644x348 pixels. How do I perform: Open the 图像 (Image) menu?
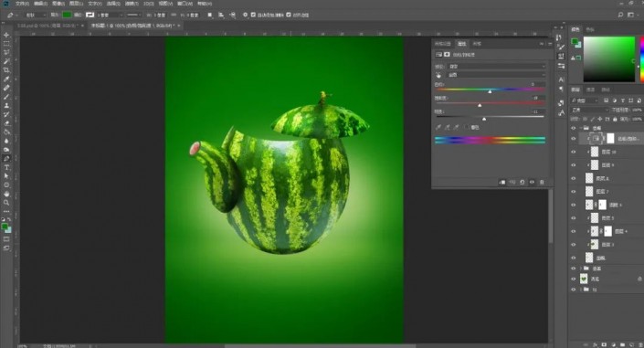coord(58,4)
